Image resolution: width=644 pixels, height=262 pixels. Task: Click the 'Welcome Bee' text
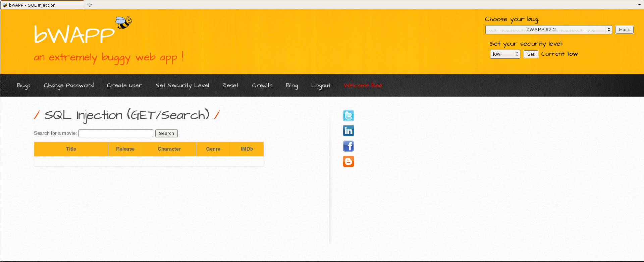363,86
